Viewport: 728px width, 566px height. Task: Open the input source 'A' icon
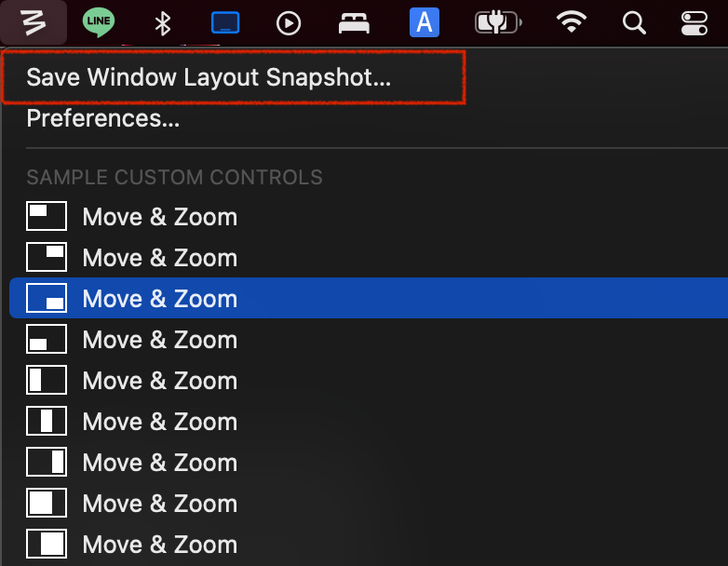tap(425, 22)
